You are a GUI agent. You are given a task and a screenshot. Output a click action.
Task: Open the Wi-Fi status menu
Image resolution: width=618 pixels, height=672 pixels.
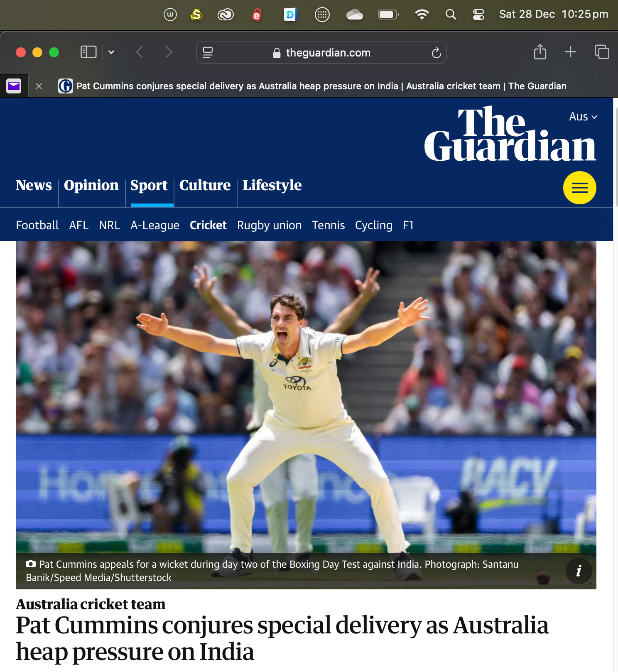[x=422, y=15]
